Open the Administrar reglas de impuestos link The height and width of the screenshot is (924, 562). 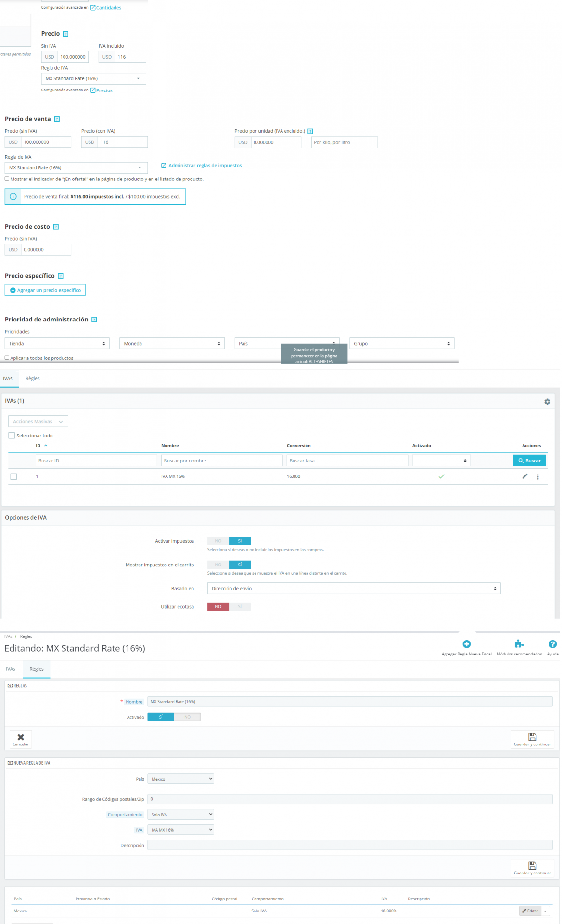[x=205, y=166]
